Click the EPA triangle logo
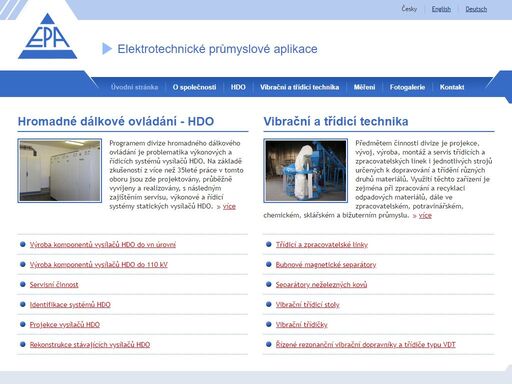The image size is (512, 384). (47, 36)
